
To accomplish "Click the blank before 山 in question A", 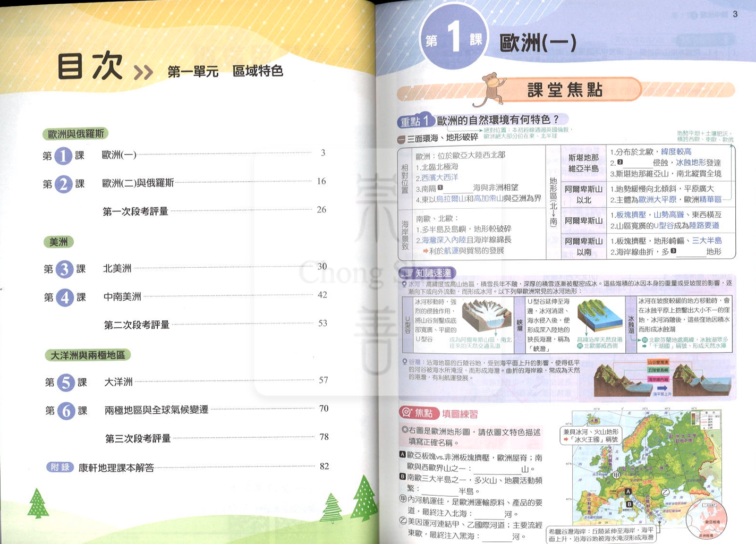I will [497, 469].
